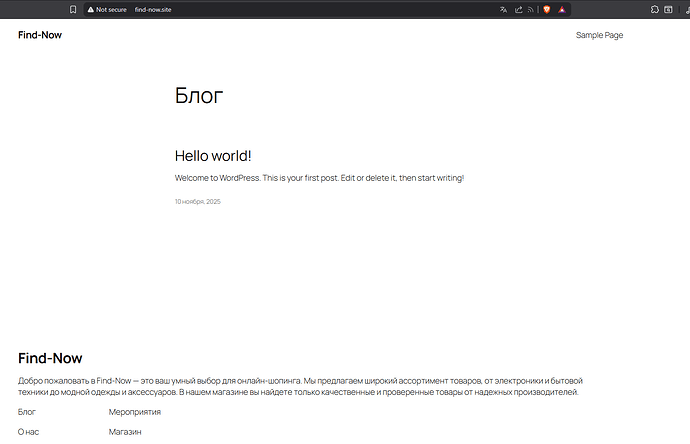Open the Мероприятия footer link
The width and height of the screenshot is (690, 444).
point(134,412)
